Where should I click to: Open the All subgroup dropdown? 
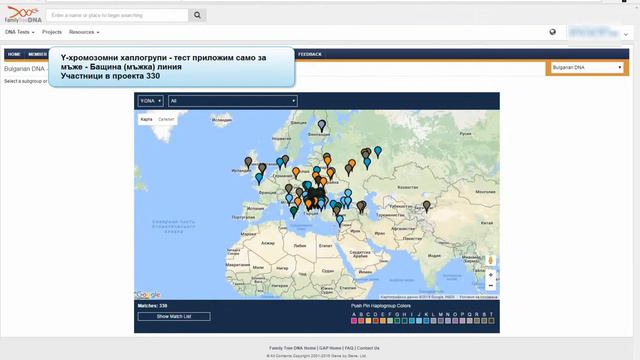pos(233,101)
